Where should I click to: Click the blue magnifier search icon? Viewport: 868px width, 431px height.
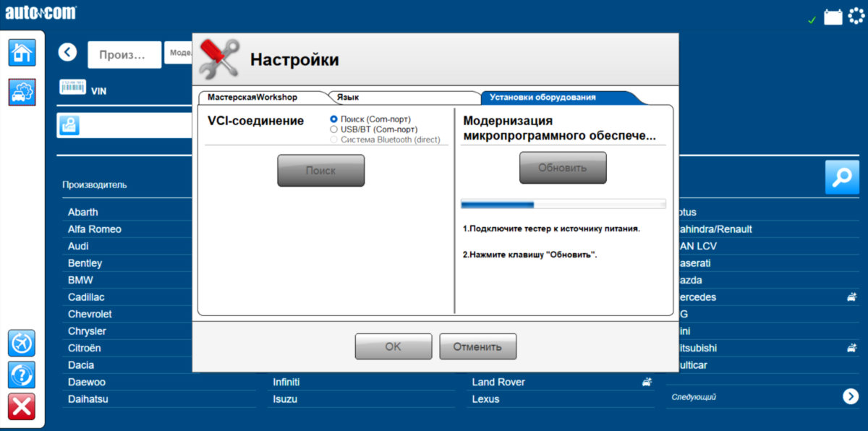tap(841, 176)
